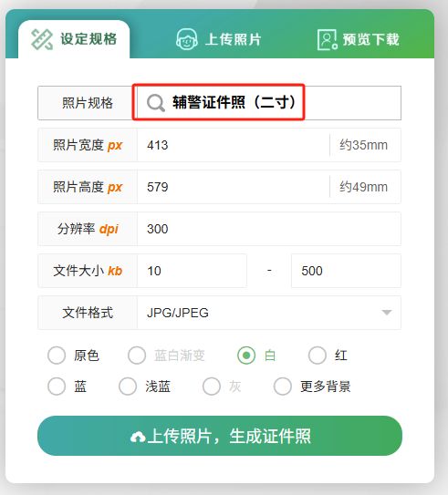Select the 白 background radio button
The image size is (448, 495).
pyautogui.click(x=246, y=356)
